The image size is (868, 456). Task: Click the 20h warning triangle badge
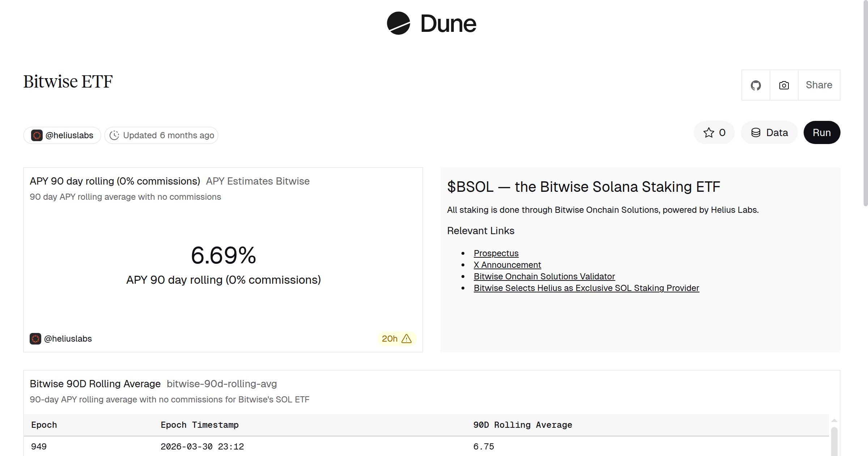point(397,339)
